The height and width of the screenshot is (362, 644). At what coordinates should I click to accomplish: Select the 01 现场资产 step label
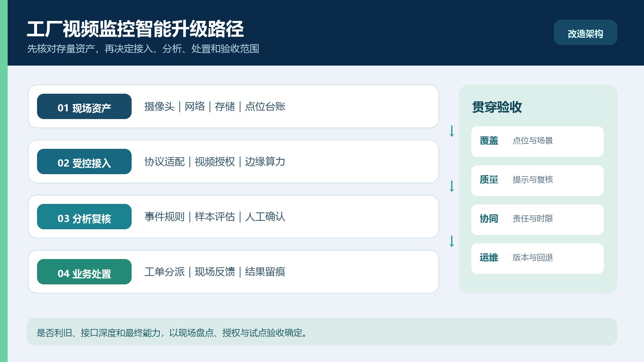pos(84,107)
